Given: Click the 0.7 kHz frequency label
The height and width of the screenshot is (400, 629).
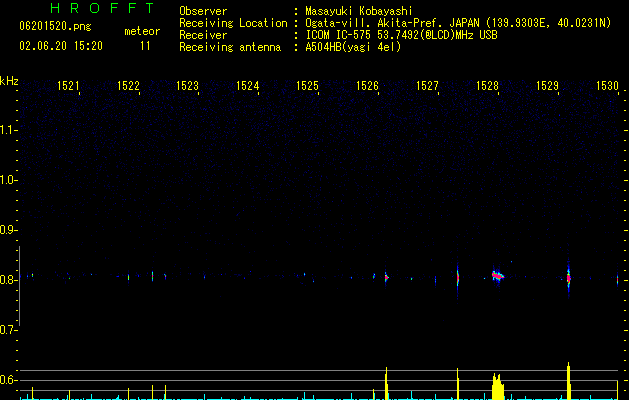Looking at the screenshot, I should (7, 330).
